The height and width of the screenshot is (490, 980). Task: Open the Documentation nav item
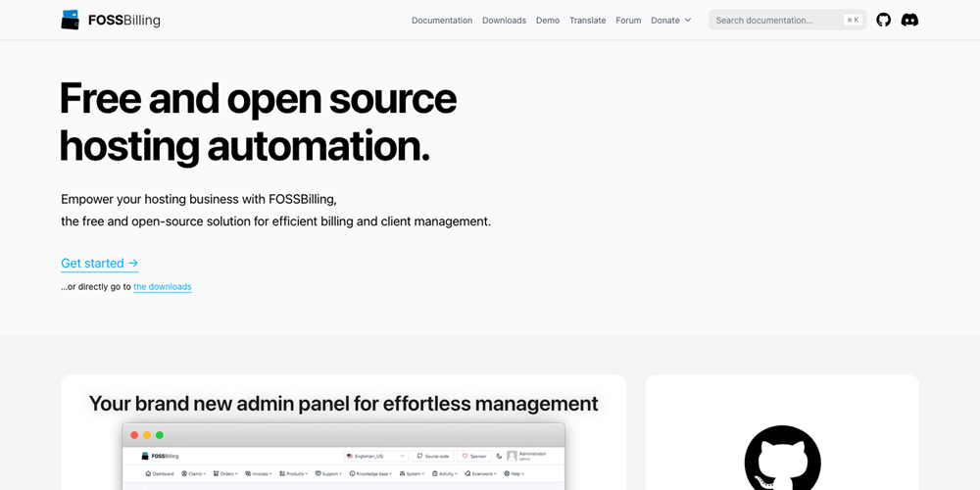442,20
